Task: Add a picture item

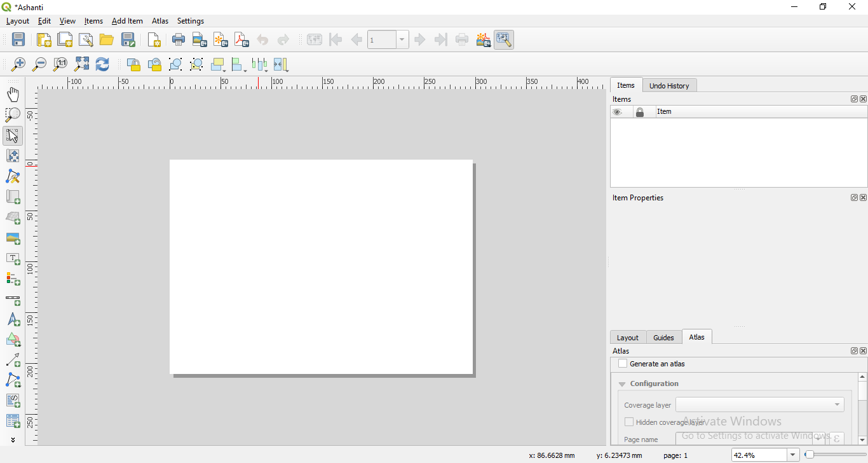Action: (x=13, y=238)
